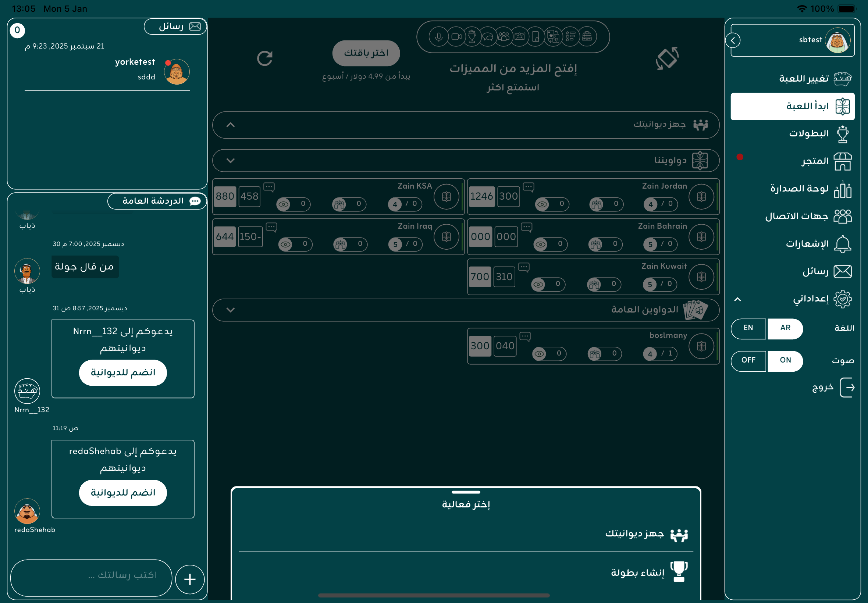Screen dimensions: 868x603
Task: Open لوحة الصدارة leaderboard menu item
Action: (x=799, y=189)
